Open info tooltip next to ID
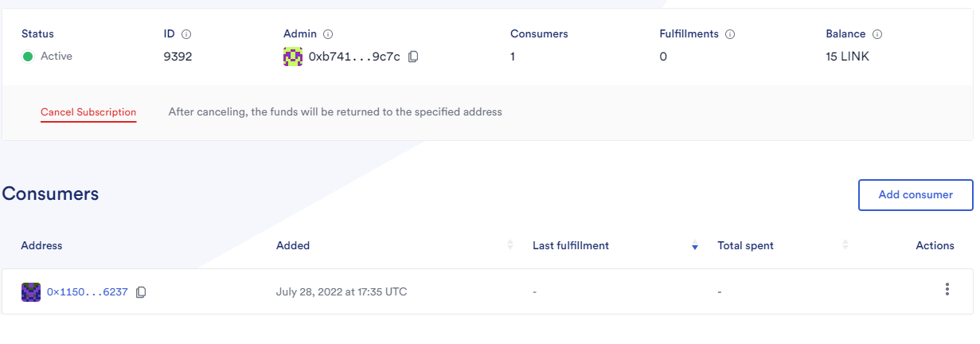 (x=186, y=34)
